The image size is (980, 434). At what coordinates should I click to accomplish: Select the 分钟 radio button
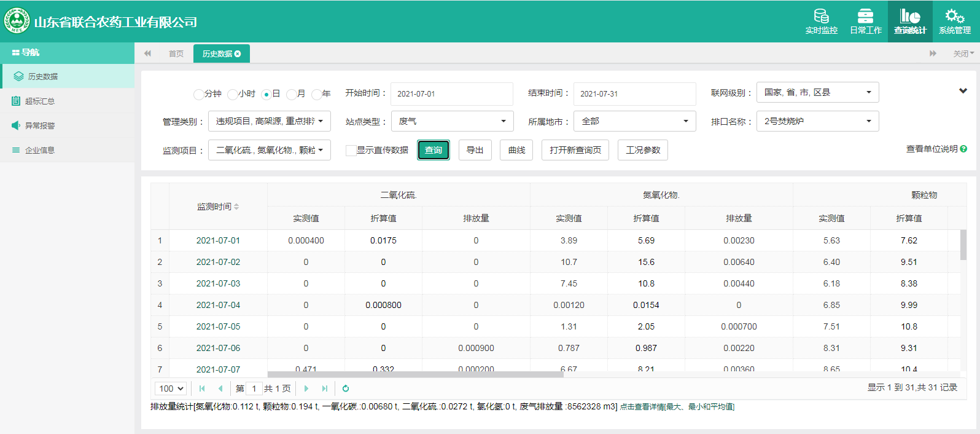point(198,94)
